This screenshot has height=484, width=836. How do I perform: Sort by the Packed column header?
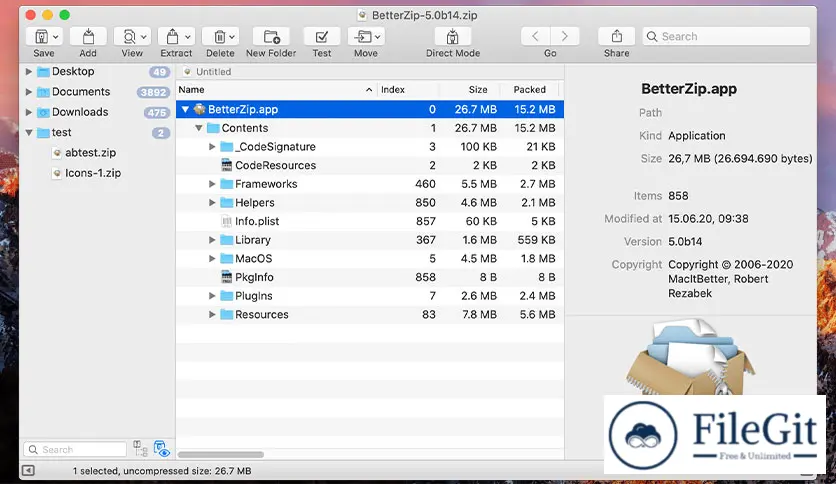coord(530,90)
